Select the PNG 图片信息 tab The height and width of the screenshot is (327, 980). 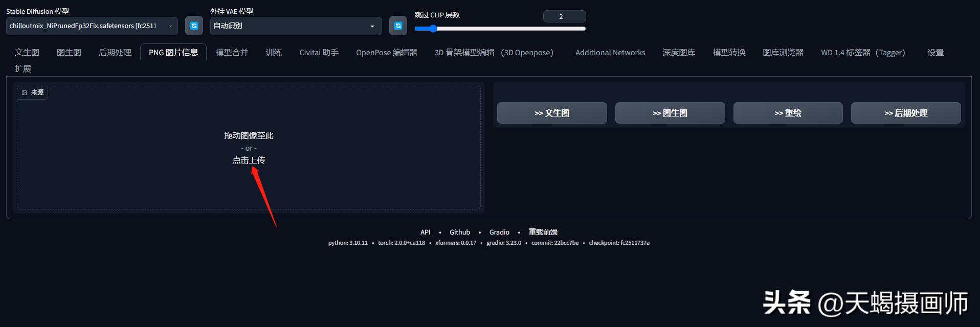173,53
